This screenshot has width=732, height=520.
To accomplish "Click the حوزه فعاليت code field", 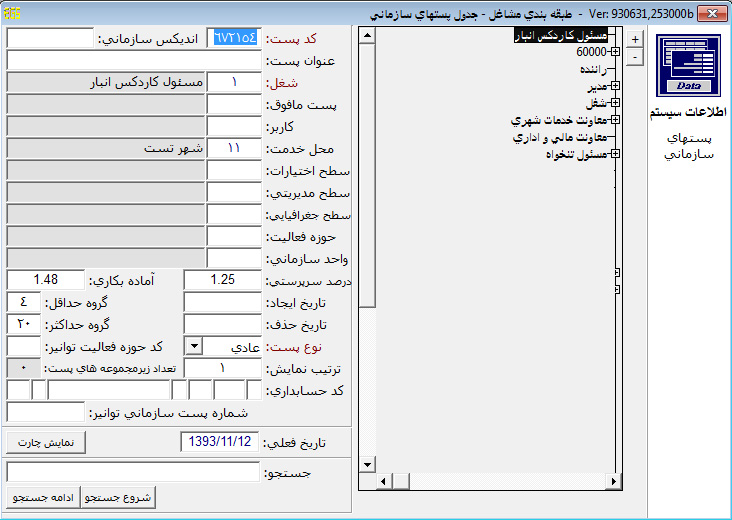I will (x=234, y=236).
